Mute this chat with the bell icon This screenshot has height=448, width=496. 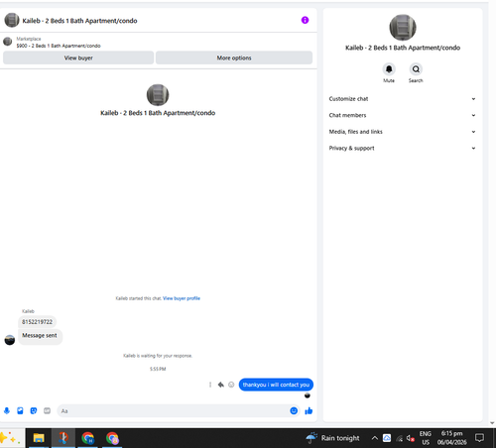pos(389,69)
